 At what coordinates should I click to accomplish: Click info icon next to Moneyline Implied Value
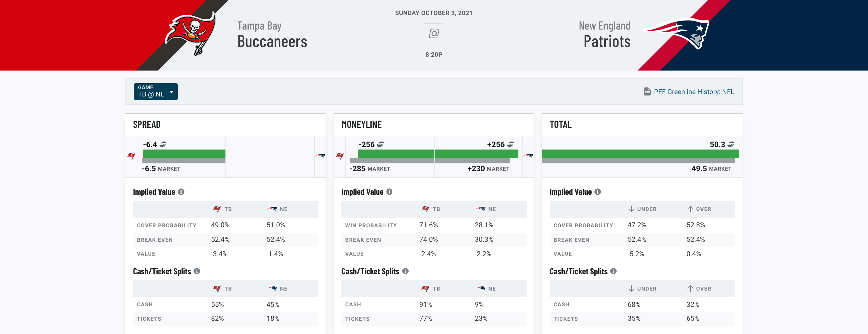(389, 192)
